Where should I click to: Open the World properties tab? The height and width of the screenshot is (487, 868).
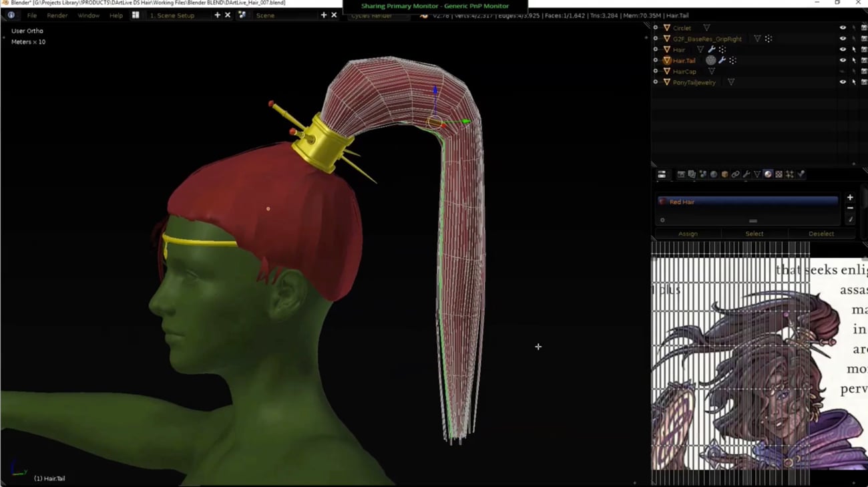(x=712, y=174)
